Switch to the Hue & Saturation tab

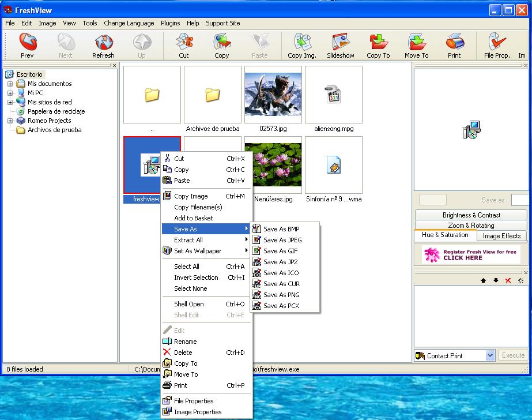[445, 235]
